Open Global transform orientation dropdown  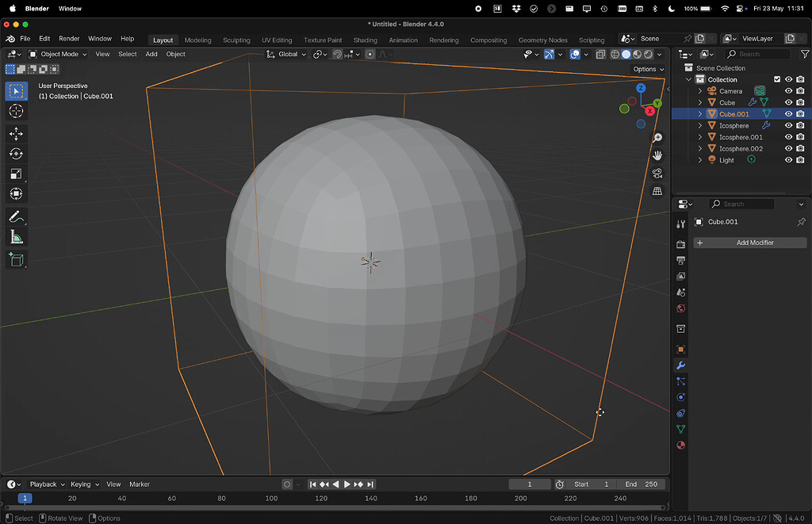click(x=286, y=54)
